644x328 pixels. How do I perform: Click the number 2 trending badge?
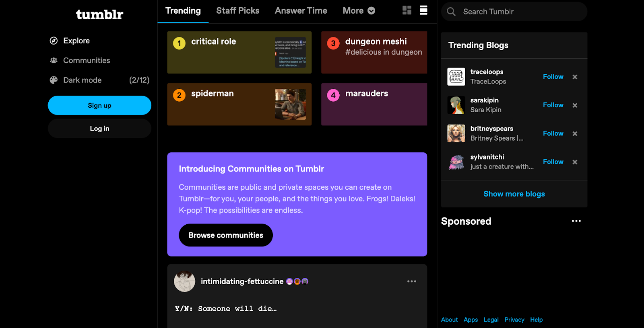(x=179, y=95)
